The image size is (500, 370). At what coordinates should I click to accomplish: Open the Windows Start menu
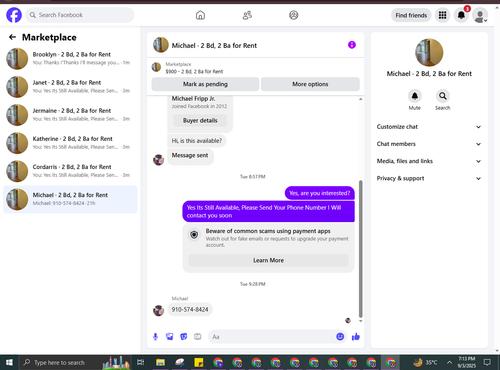[x=9, y=362]
